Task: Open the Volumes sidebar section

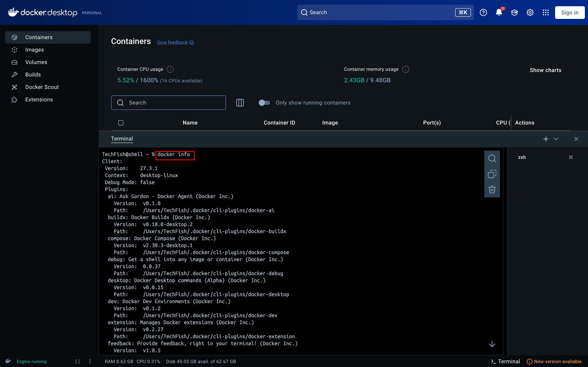Action: click(48, 62)
